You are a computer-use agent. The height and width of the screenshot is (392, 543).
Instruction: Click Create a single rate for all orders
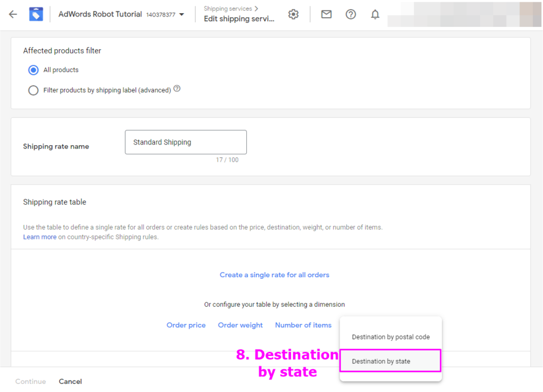click(x=274, y=275)
